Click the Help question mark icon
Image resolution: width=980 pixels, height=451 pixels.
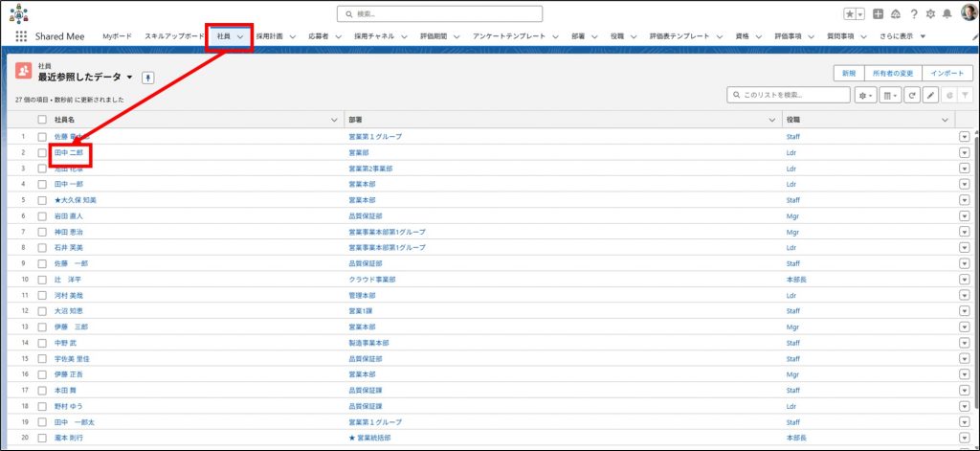913,14
